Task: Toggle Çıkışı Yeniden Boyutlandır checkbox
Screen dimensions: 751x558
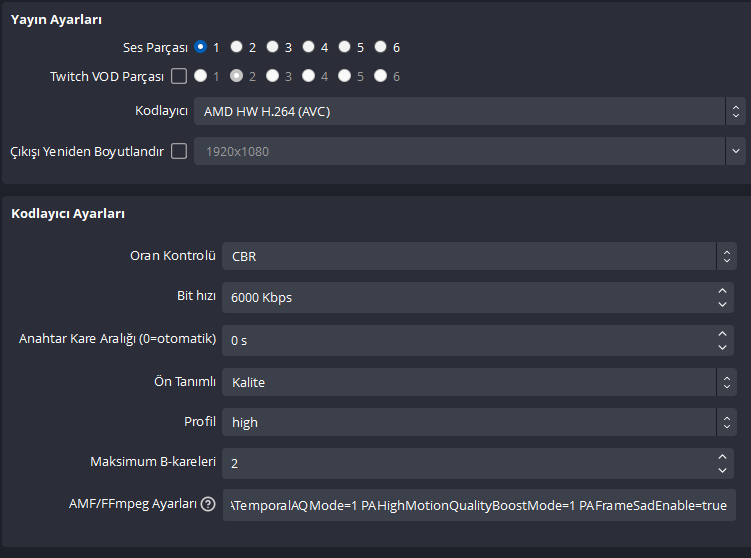Action: click(179, 152)
